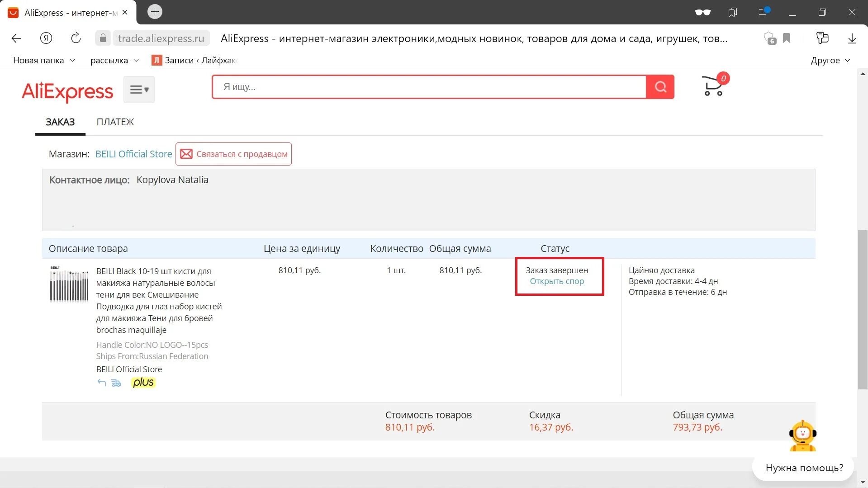Click the AliExpress logo
868x488 pixels.
[x=67, y=92]
